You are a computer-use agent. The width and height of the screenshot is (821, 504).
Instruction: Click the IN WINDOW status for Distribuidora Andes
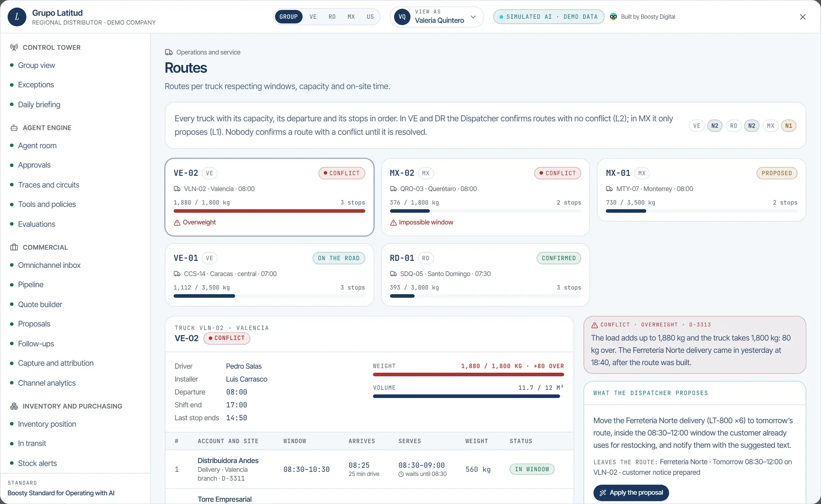click(532, 469)
